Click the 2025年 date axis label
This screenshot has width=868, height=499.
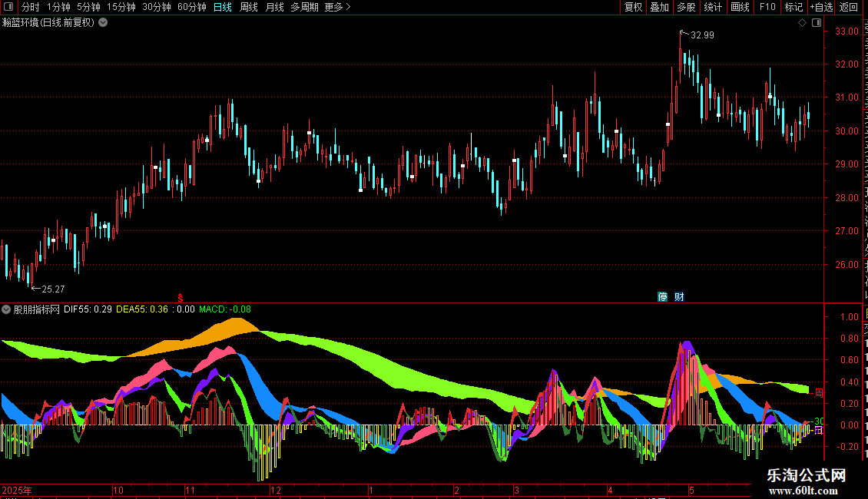click(17, 490)
